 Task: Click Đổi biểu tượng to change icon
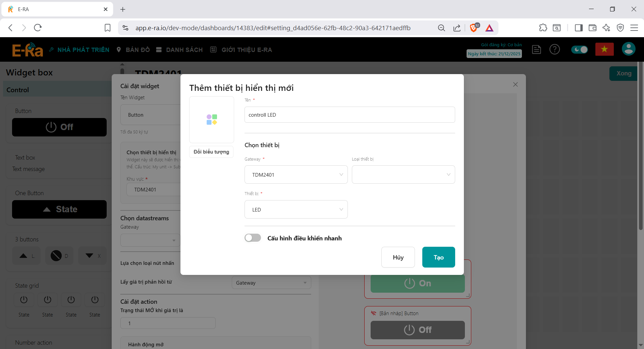pos(211,152)
